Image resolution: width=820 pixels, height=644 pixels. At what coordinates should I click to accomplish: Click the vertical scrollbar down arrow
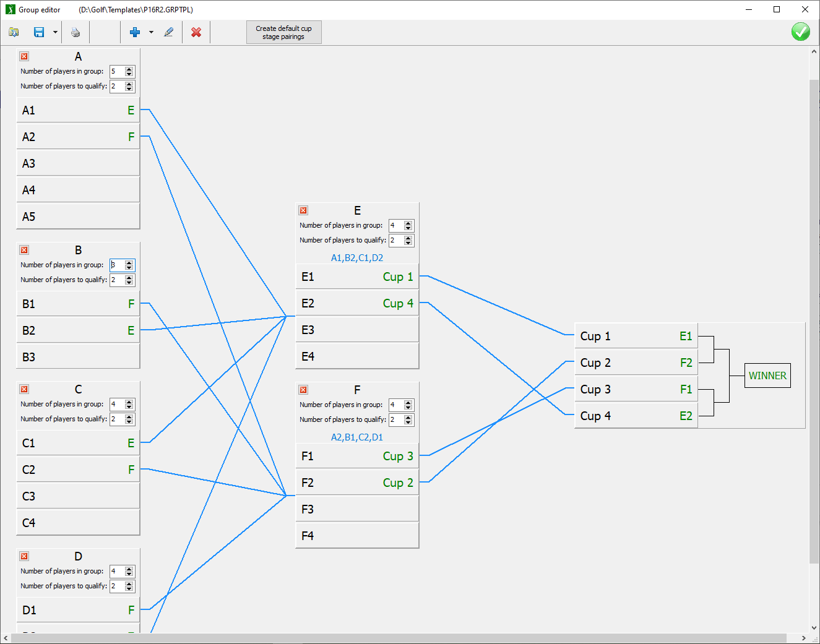(x=814, y=627)
